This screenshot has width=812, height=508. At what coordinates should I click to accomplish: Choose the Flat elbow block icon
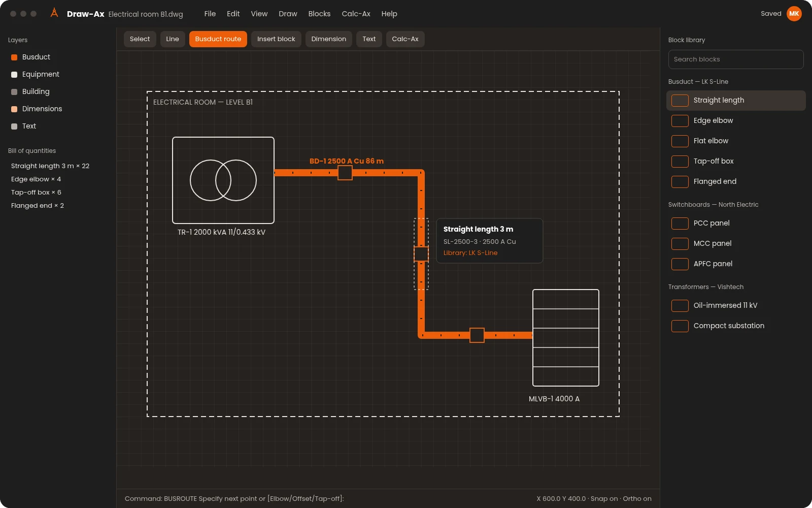680,141
